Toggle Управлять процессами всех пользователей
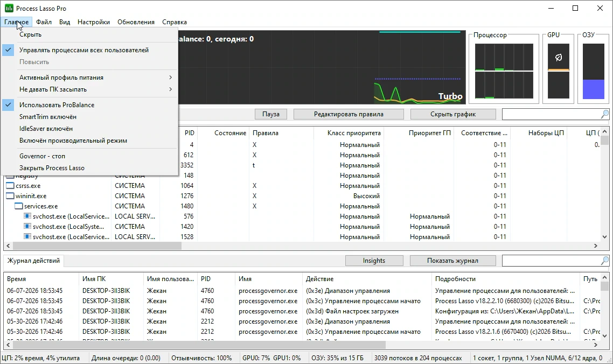This screenshot has height=364, width=613. tap(89, 50)
